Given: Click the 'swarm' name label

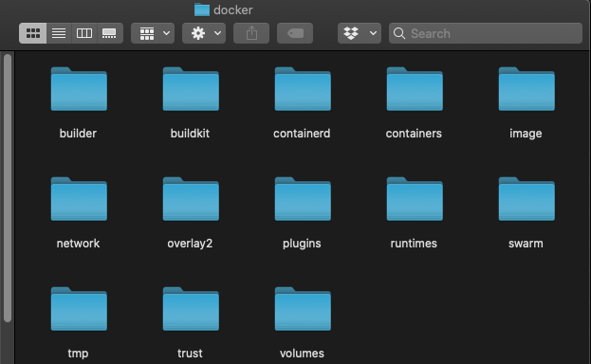Looking at the screenshot, I should [526, 244].
